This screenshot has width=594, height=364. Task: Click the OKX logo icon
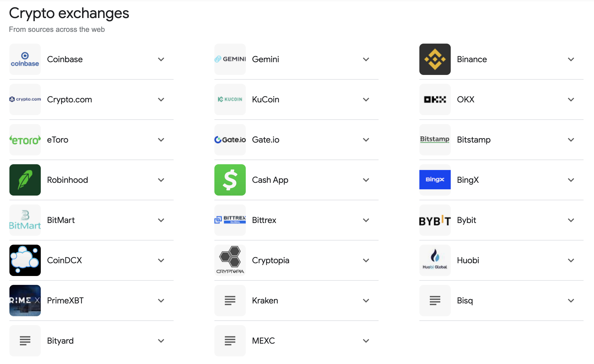(435, 99)
